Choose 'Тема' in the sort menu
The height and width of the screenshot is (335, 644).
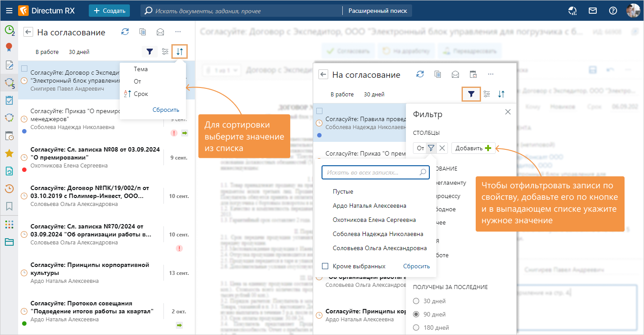tap(140, 69)
